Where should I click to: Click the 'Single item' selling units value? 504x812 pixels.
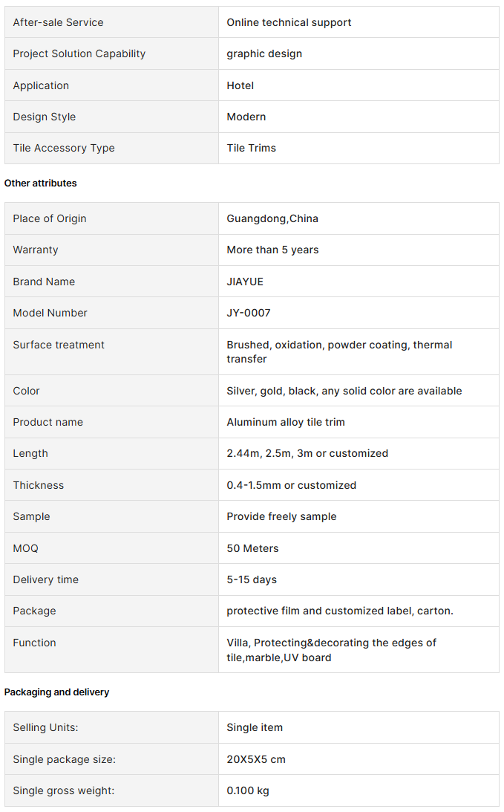coord(255,727)
